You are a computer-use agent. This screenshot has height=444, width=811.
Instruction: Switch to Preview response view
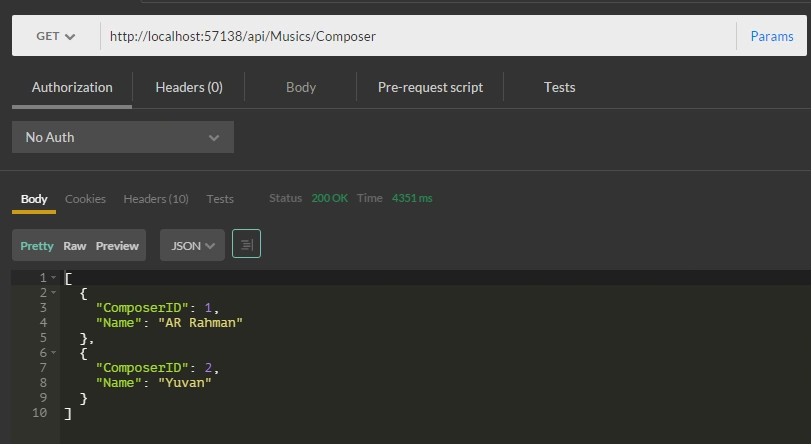click(117, 246)
